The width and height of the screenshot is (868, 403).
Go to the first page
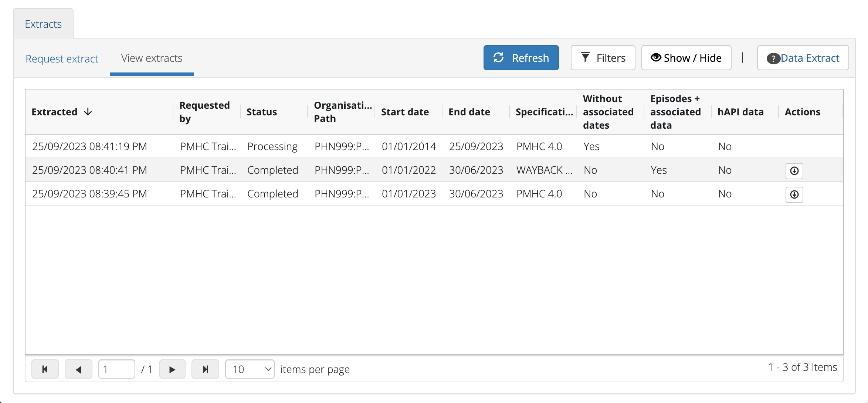click(x=45, y=369)
